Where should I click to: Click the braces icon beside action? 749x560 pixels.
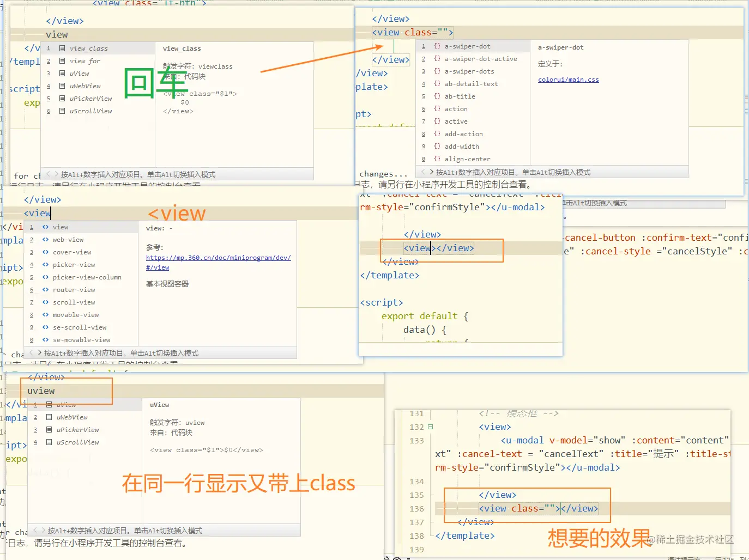pos(437,109)
